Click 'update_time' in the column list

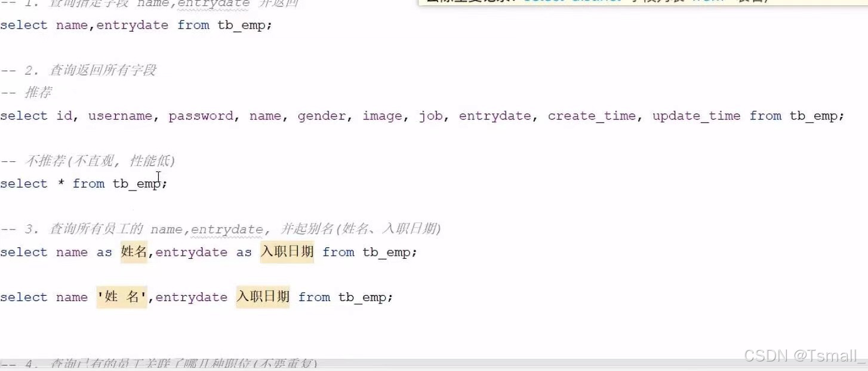pyautogui.click(x=696, y=116)
